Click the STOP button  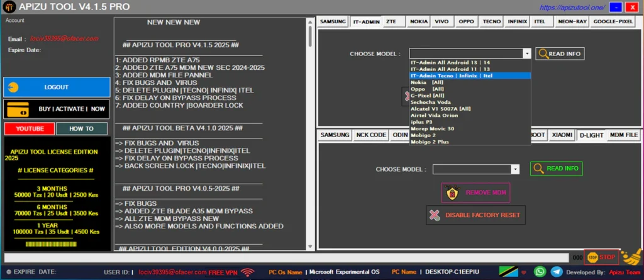(601, 257)
